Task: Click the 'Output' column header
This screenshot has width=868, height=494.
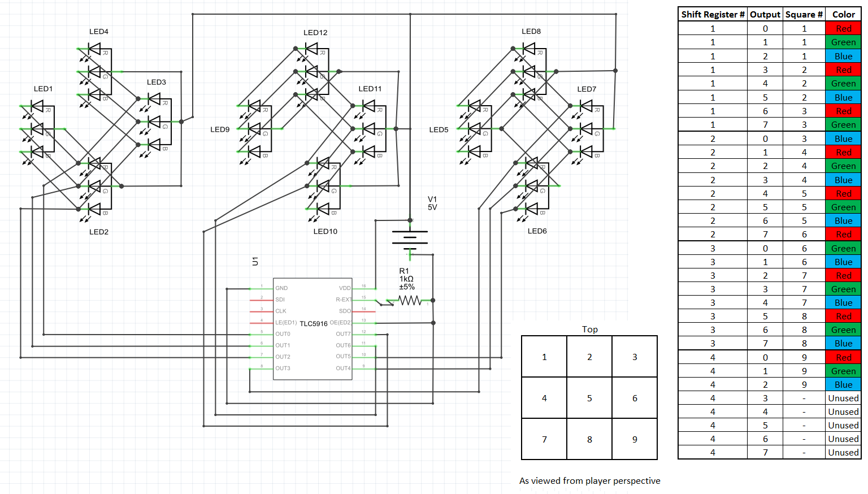Action: coord(765,15)
